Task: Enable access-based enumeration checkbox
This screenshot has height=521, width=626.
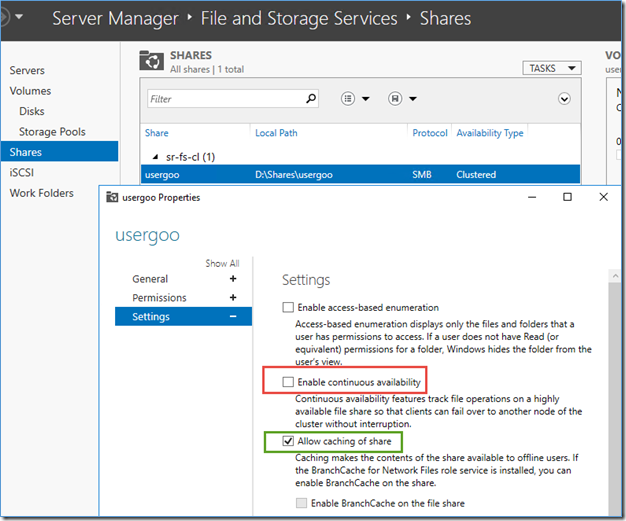Action: click(288, 307)
